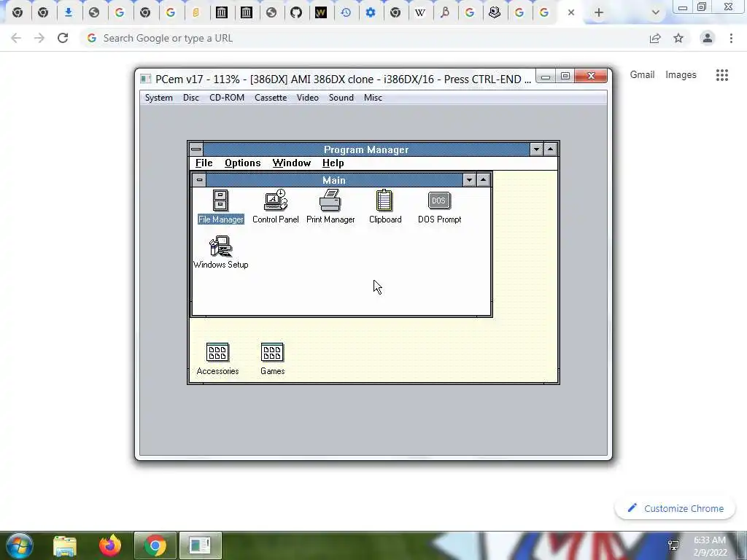Reload the Chrome page
Viewport: 747px width, 560px height.
click(63, 38)
